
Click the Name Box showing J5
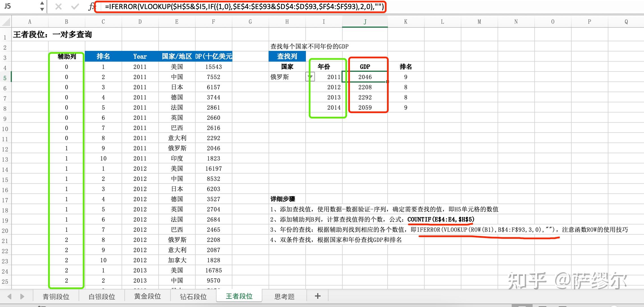(20, 6)
